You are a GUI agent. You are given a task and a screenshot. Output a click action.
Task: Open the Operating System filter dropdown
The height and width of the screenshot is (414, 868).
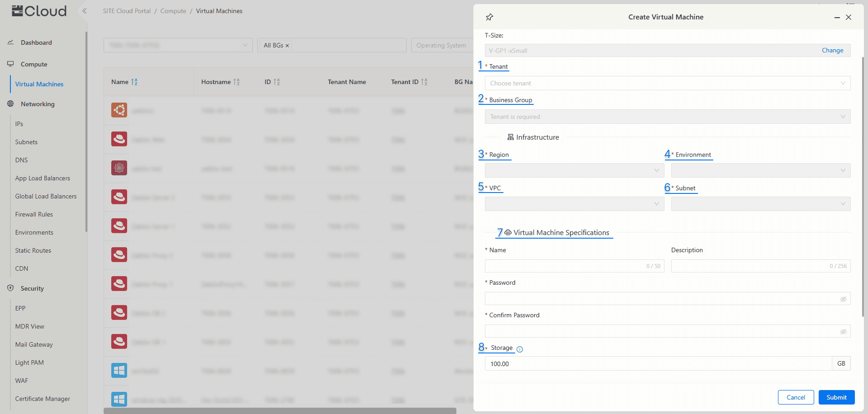pyautogui.click(x=442, y=45)
